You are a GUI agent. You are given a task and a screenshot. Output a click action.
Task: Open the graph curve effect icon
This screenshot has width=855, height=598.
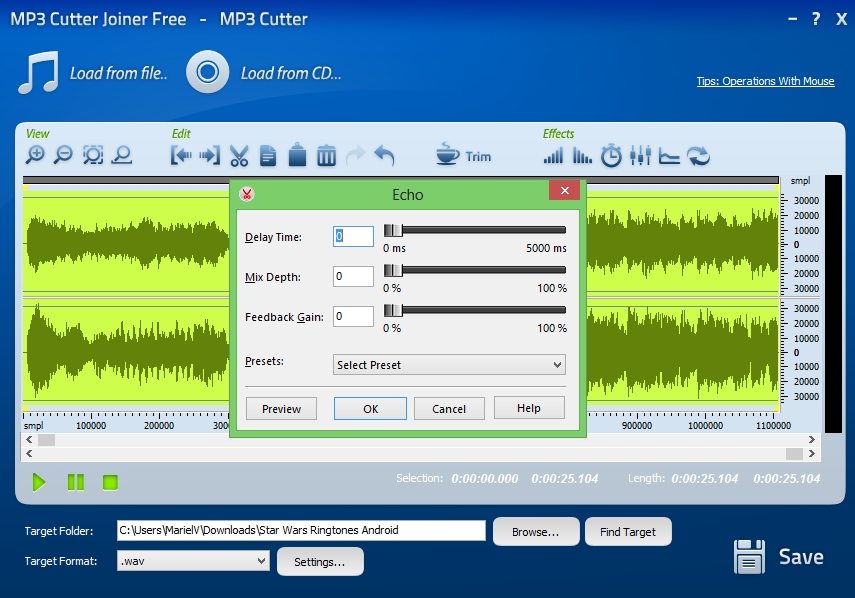click(669, 156)
